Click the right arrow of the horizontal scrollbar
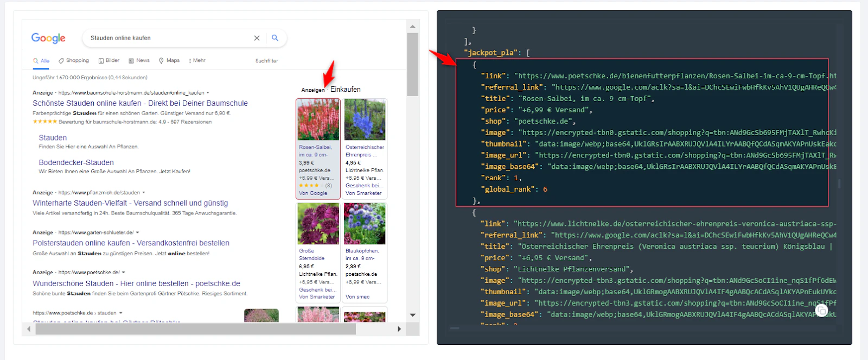Image resolution: width=868 pixels, height=360 pixels. 399,329
